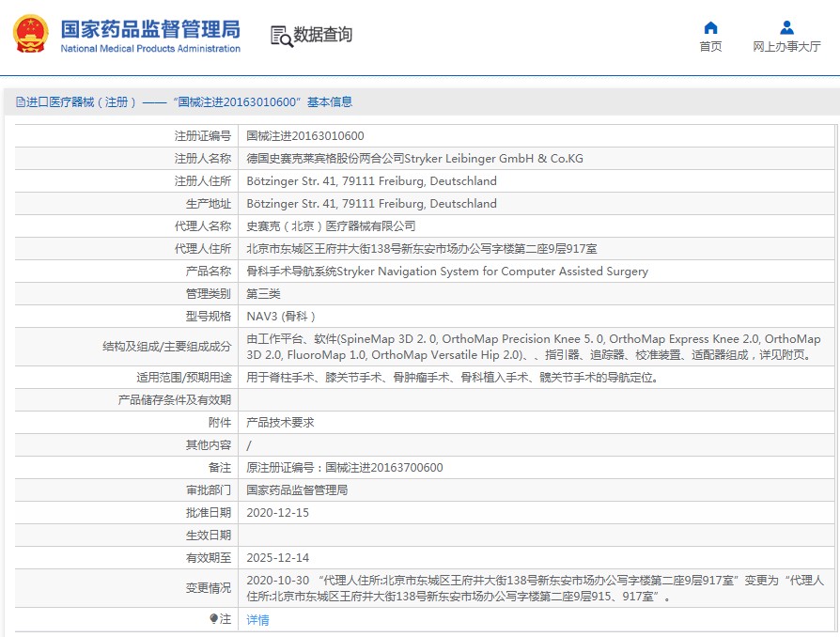Click intended use text 用于脊柱手术

point(452,378)
